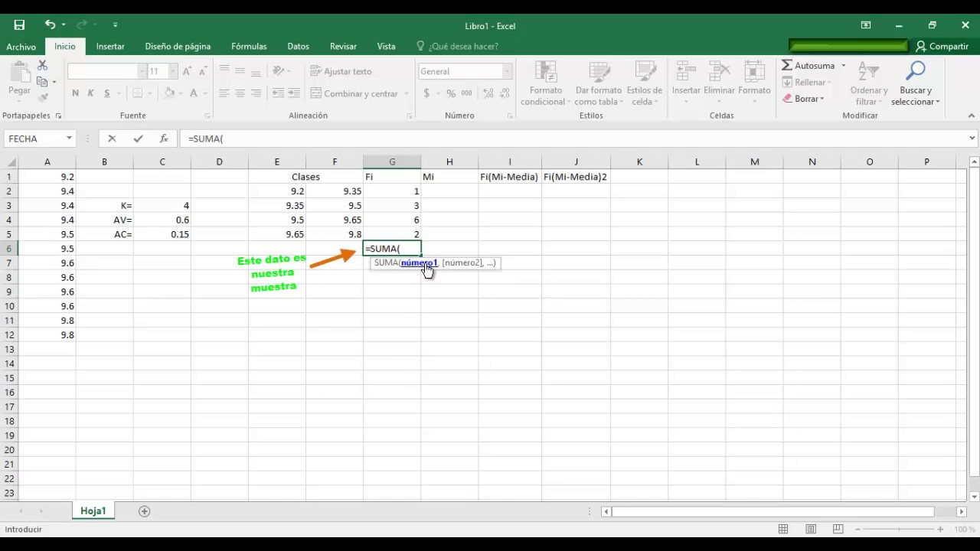
Task: Select the cell containing AC=
Action: 104,234
